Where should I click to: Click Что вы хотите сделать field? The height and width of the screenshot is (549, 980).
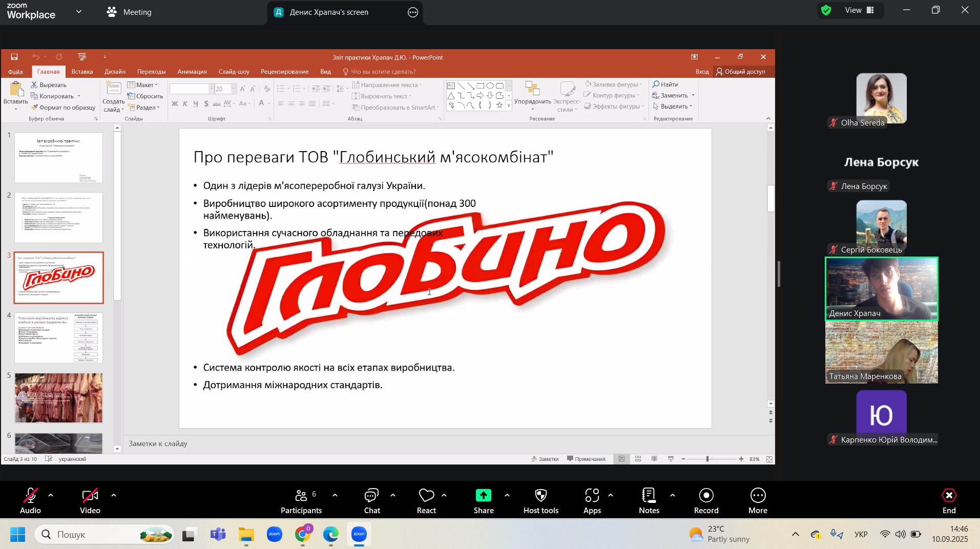[379, 72]
